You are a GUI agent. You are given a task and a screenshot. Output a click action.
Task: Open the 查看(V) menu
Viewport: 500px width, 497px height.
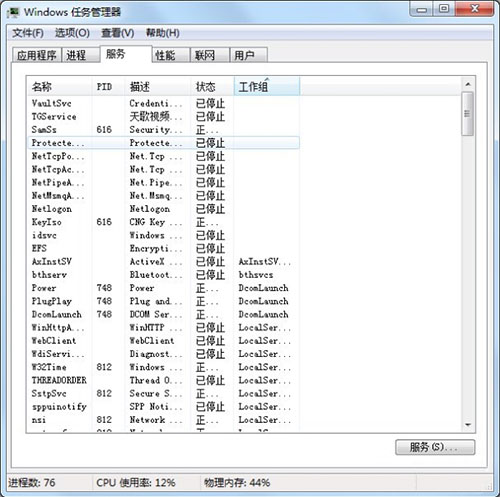coord(118,33)
